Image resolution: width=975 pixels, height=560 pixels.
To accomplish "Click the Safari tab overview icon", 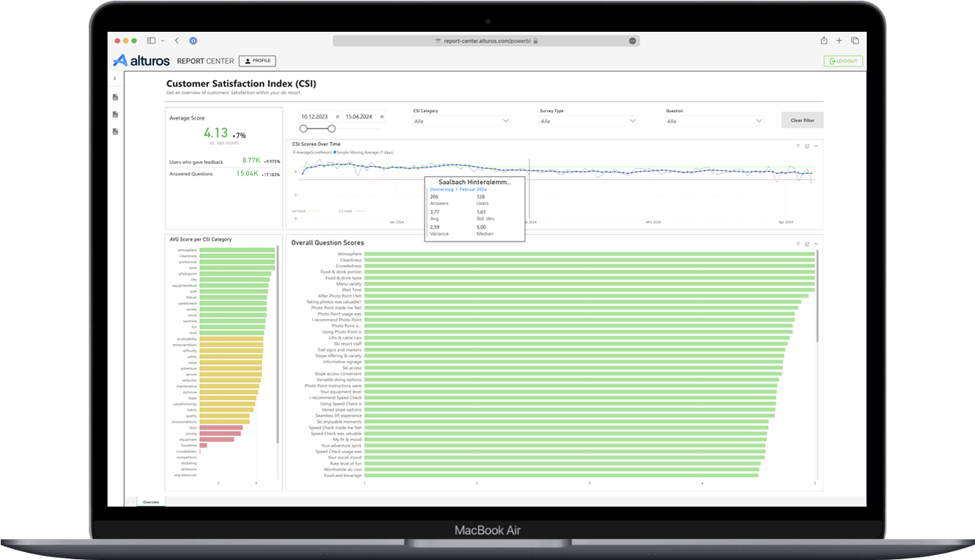I will (x=854, y=41).
